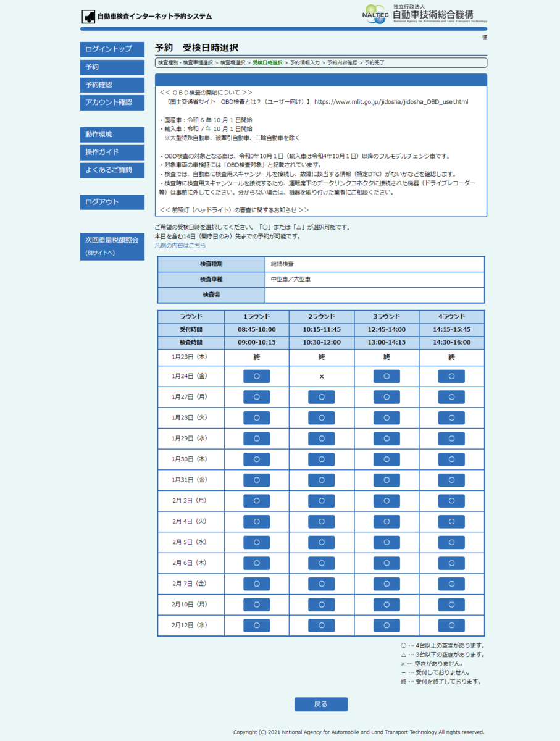Image resolution: width=560 pixels, height=741 pixels.
Task: Click 受検日時選択 breadcrumb step
Action: click(267, 63)
